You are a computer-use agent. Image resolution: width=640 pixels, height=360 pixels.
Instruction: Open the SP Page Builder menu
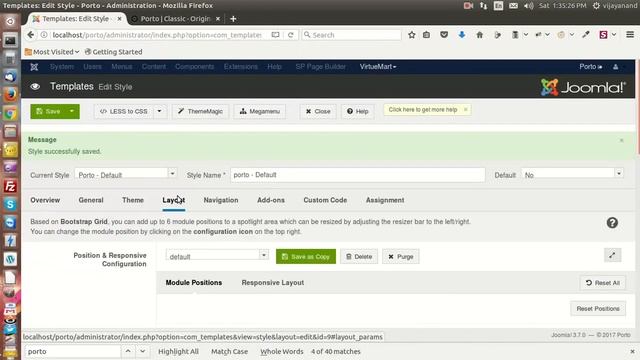coord(320,67)
